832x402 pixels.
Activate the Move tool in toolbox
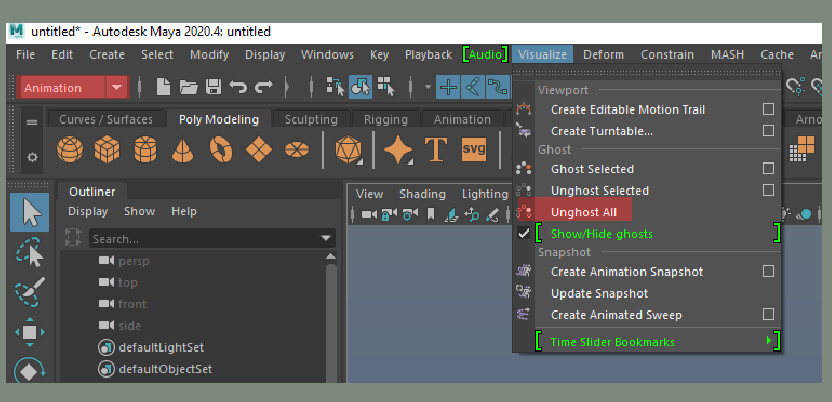click(30, 333)
